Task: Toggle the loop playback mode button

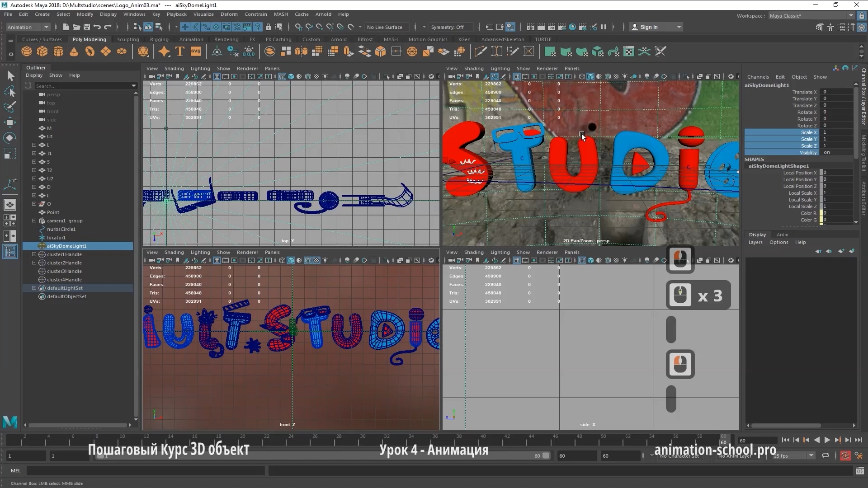Action: (x=826, y=456)
